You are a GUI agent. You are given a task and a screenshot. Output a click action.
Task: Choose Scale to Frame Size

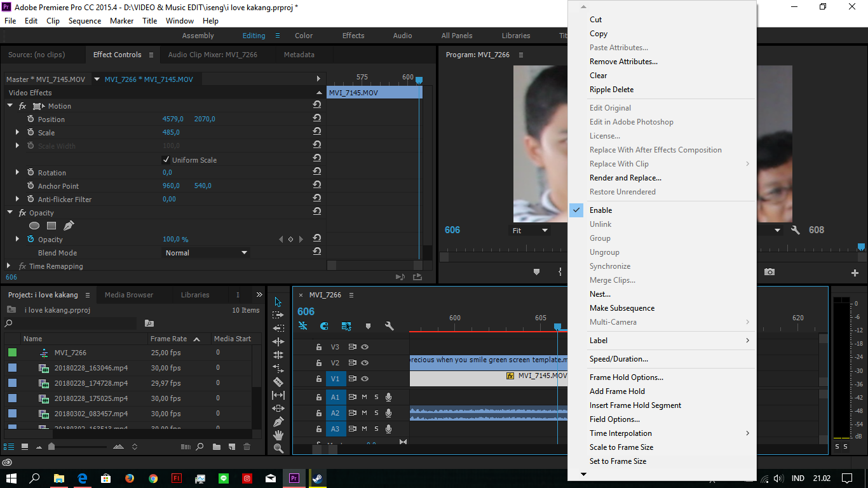coord(661,447)
